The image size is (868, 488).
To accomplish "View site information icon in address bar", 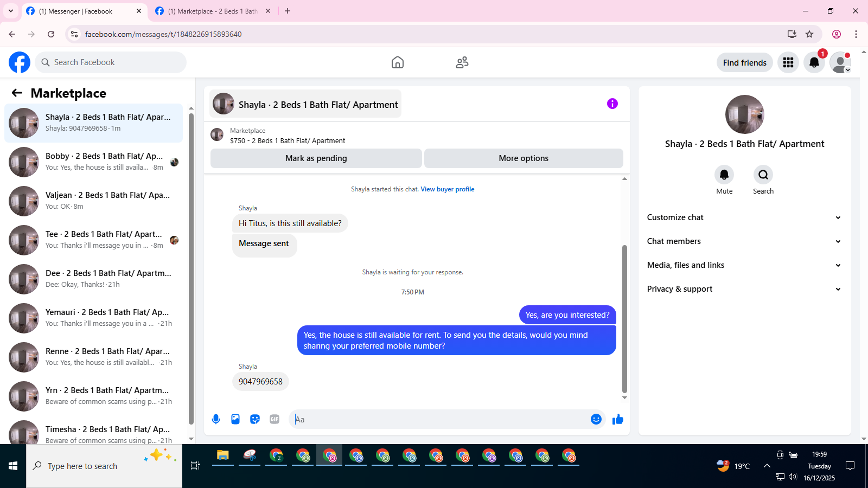I will 74,34.
